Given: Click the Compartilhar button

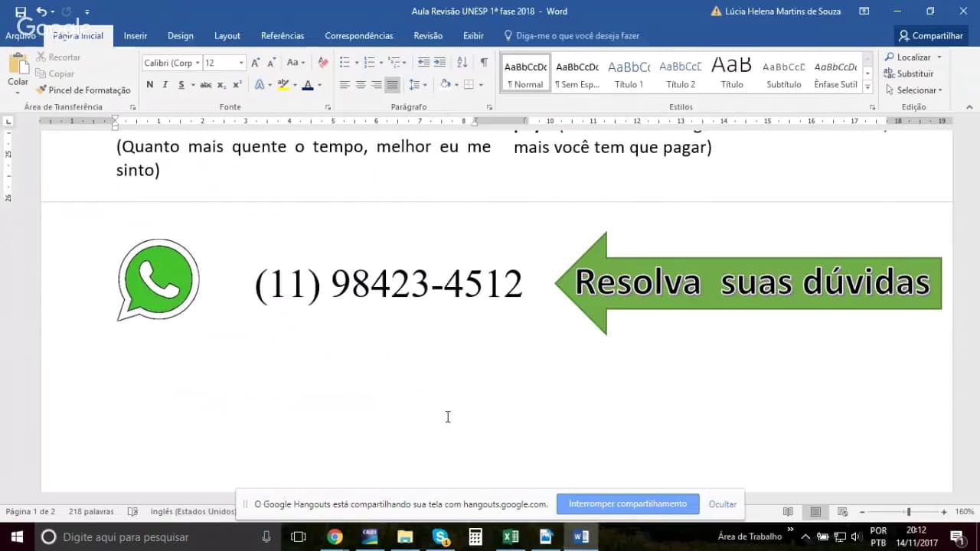Looking at the screenshot, I should (x=930, y=36).
